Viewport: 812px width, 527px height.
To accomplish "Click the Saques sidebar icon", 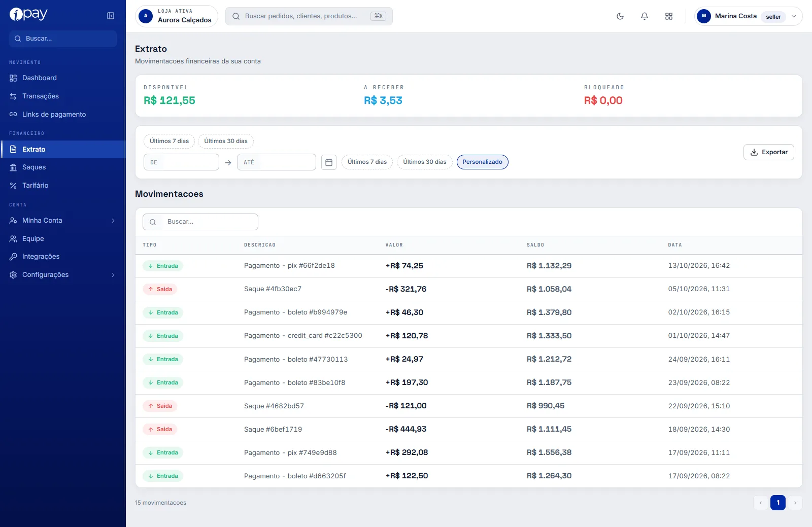I will click(13, 167).
